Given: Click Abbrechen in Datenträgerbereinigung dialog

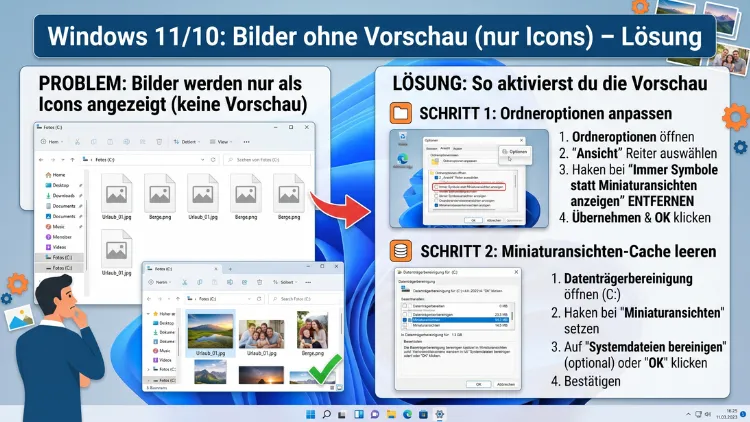Looking at the screenshot, I should click(x=506, y=384).
